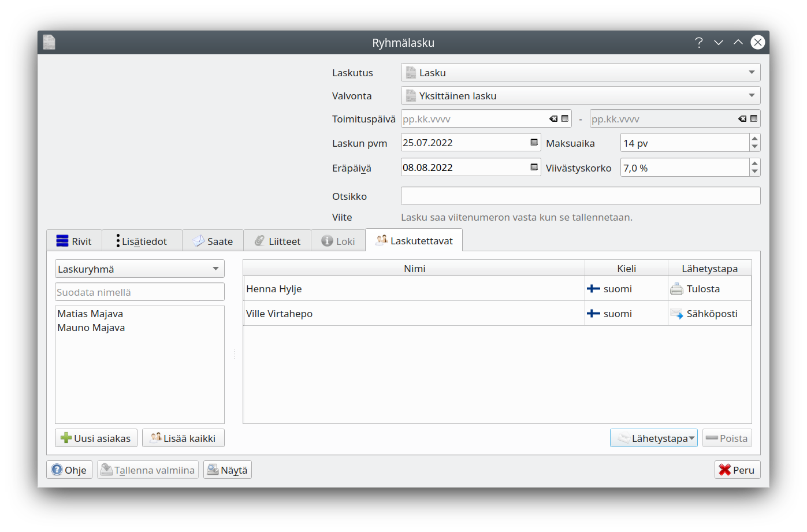Screen dimensions: 807x532
Task: Click the Suodata nimellä filter field
Action: 140,292
